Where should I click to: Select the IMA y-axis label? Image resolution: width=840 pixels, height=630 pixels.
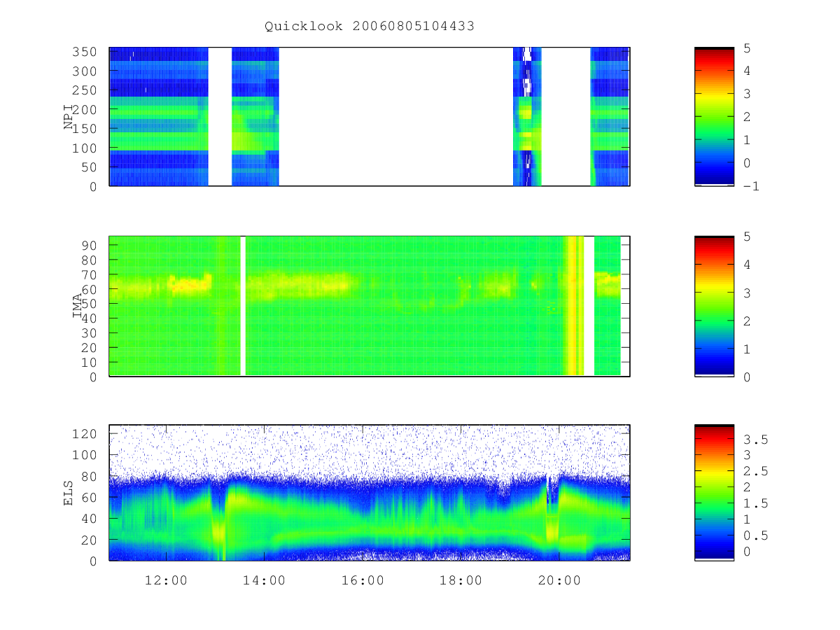pos(78,306)
